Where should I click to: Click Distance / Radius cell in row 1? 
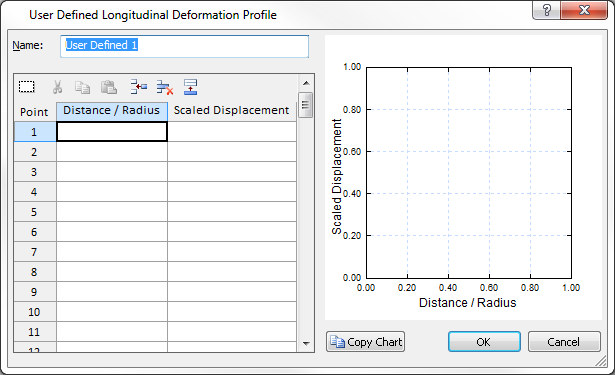coord(112,132)
